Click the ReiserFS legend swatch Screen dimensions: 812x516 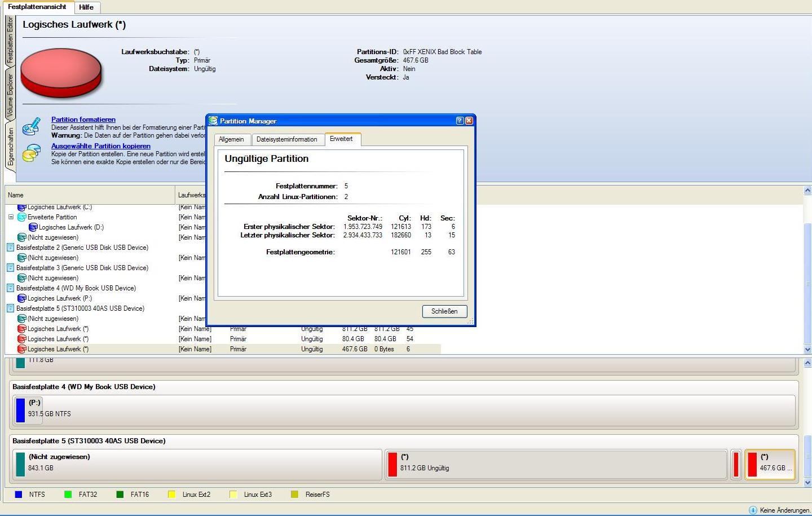294,495
